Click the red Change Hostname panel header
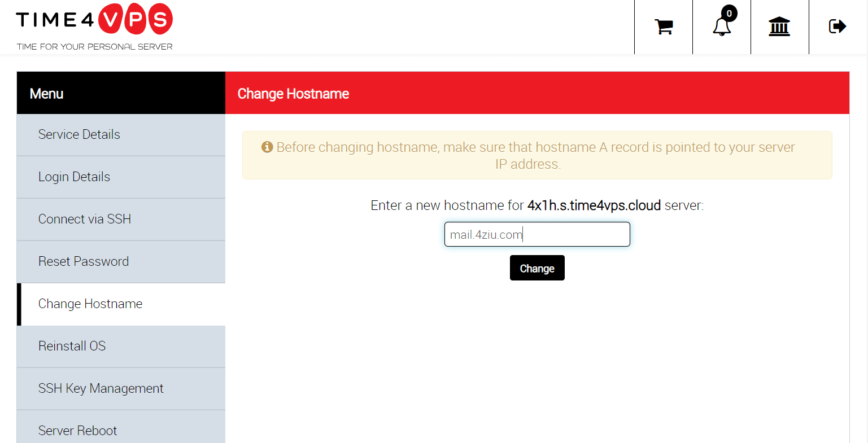This screenshot has width=868, height=443. [x=536, y=93]
